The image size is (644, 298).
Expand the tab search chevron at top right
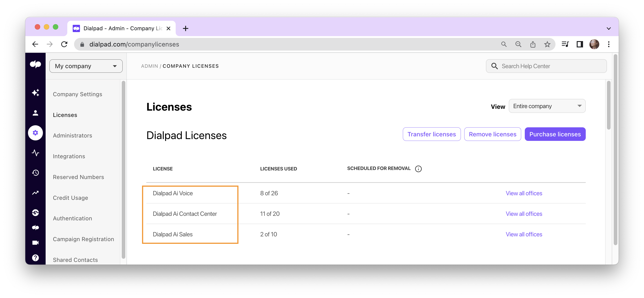609,28
